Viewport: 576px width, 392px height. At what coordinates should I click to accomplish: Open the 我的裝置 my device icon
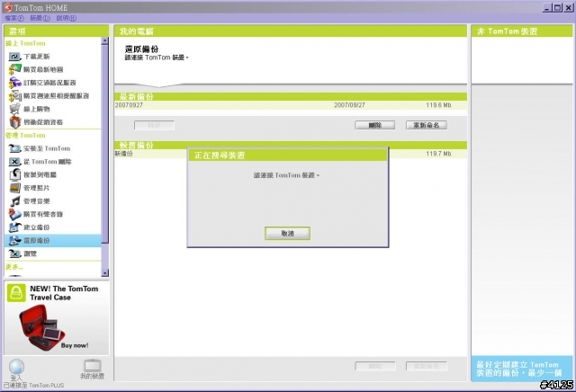coord(92,365)
